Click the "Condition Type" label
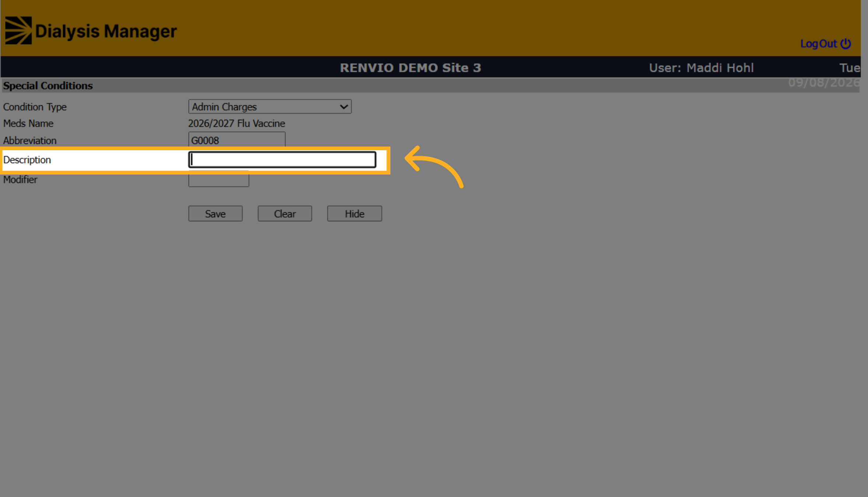 pos(35,107)
